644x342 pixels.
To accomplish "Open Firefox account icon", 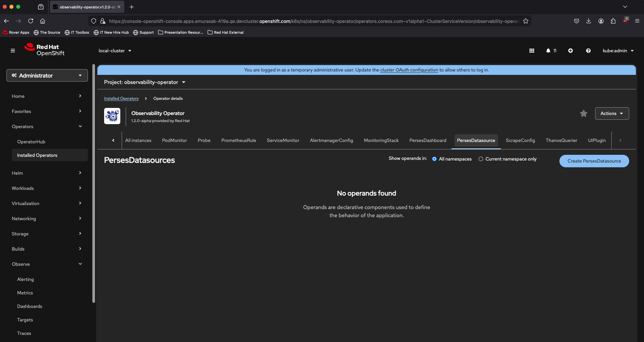I will [601, 21].
